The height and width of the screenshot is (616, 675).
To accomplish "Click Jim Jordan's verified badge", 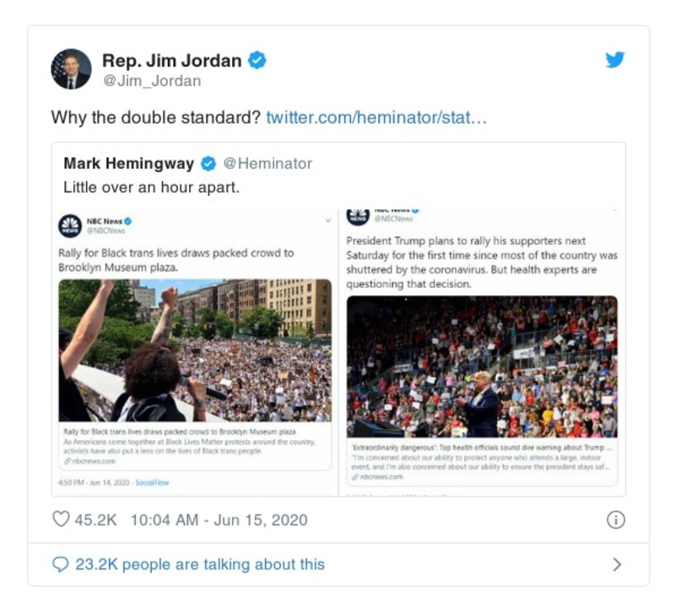I will click(x=257, y=60).
